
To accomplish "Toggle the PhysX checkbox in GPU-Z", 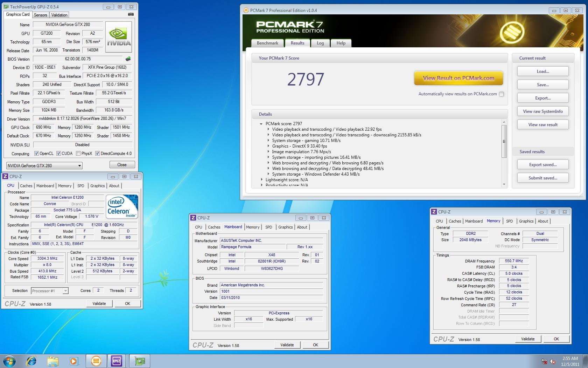I will [78, 153].
